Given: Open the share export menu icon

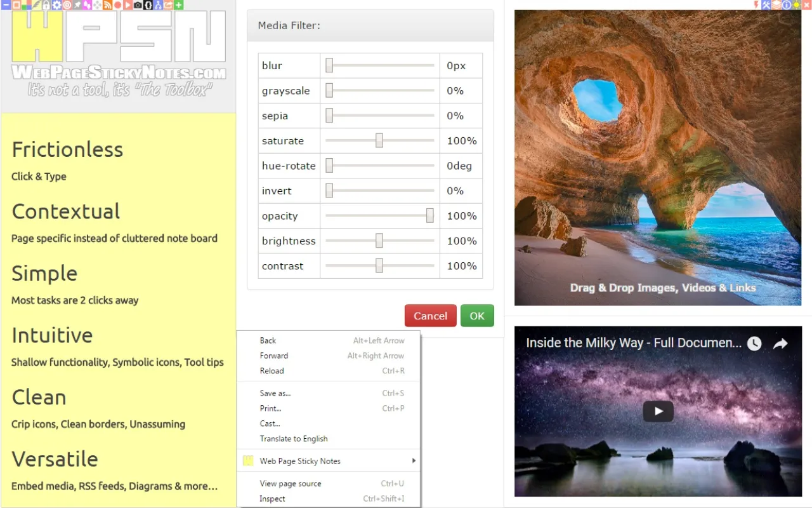Looking at the screenshot, I should click(x=169, y=5).
